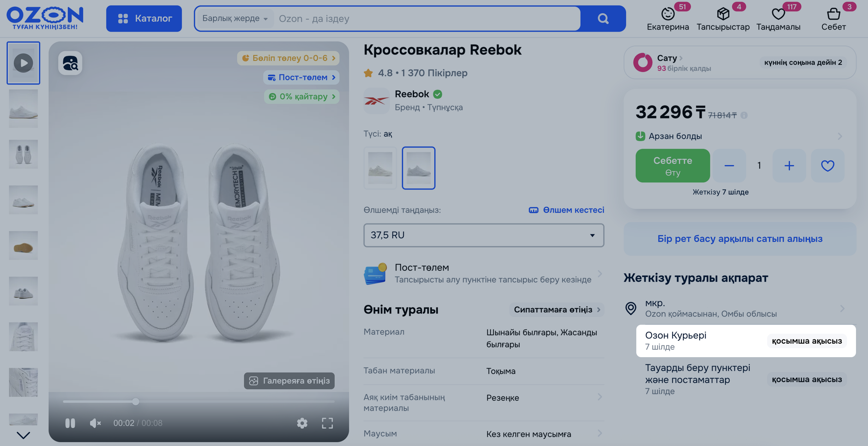This screenshot has height=446, width=868.
Task: Open the Себет cart icon
Action: [x=833, y=14]
